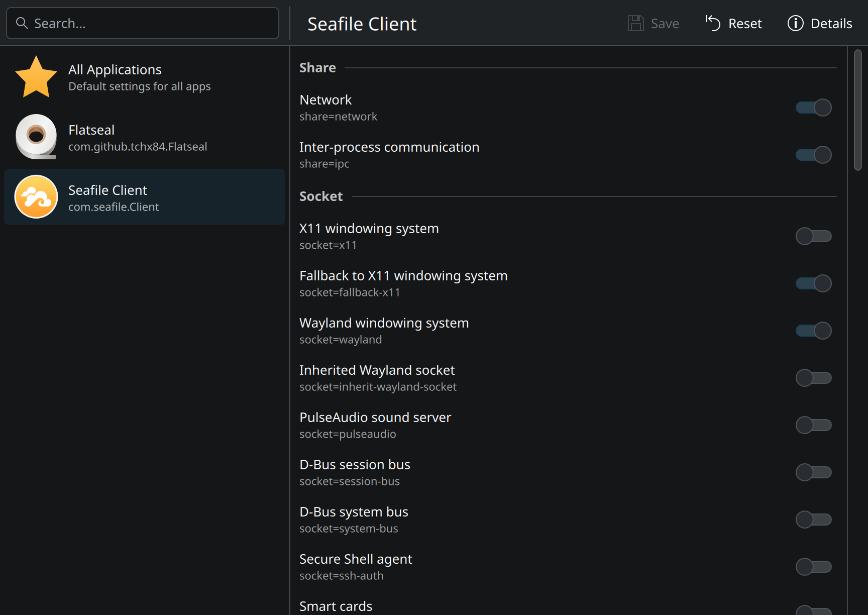Screen dimensions: 868x615
Task: Select All Applications in the sidebar
Action: tap(145, 77)
